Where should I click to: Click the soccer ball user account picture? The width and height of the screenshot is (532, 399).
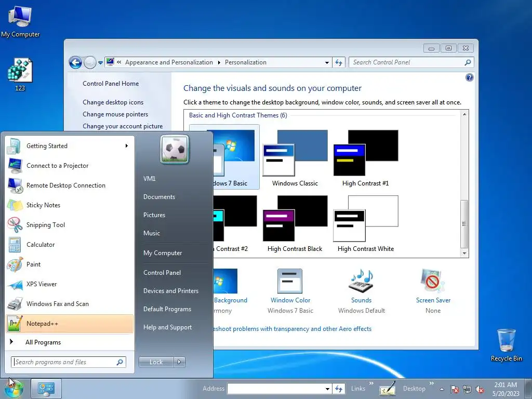pos(175,150)
